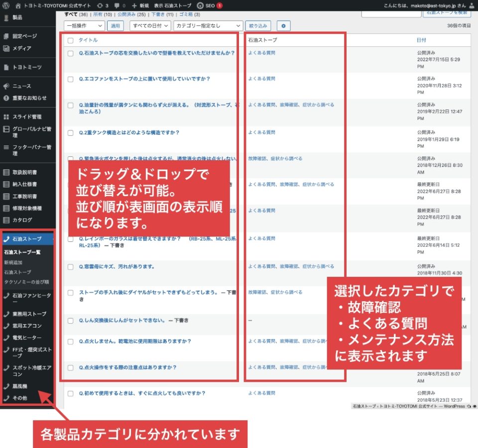The height and width of the screenshot is (448, 478).
Task: Open the グローバルナビ管理 icon
Action: [6, 129]
